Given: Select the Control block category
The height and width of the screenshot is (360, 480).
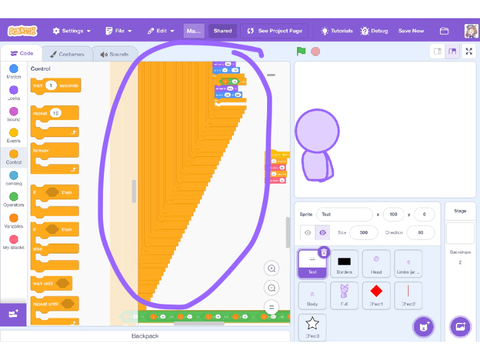Looking at the screenshot, I should click(14, 157).
